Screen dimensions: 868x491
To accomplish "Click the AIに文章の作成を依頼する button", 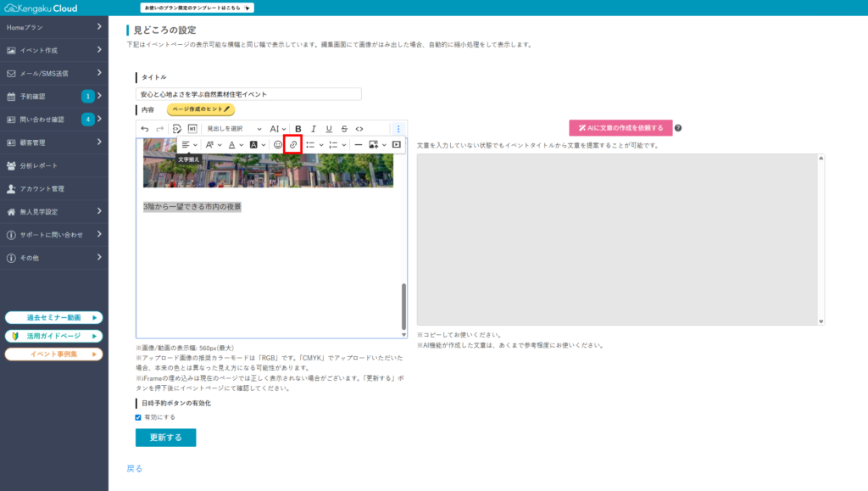I will (x=620, y=128).
